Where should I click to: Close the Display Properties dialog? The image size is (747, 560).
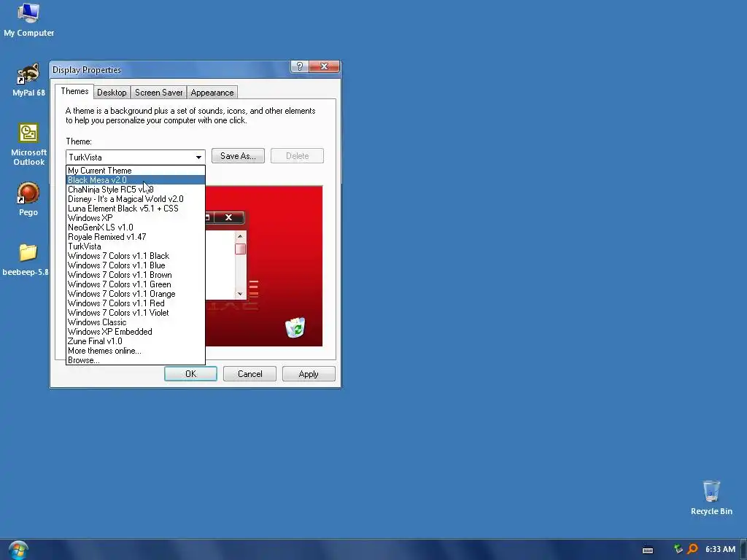coord(325,66)
